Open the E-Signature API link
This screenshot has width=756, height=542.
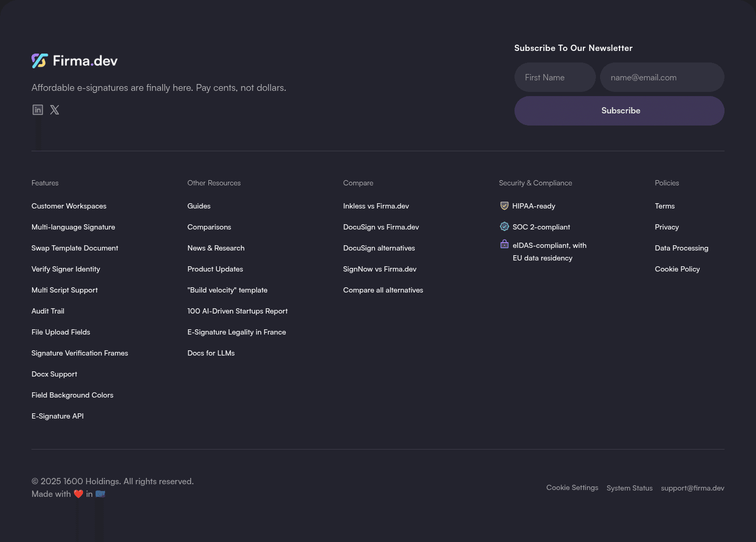point(58,416)
